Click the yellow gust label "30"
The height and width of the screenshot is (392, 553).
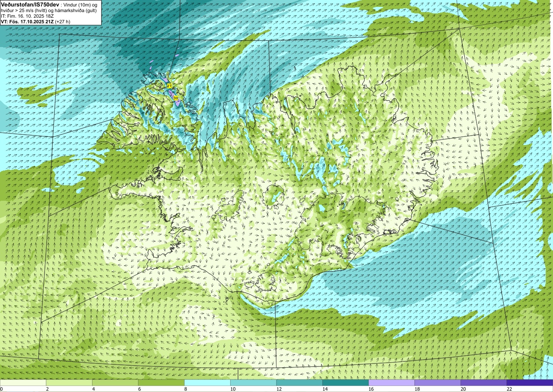176,98
